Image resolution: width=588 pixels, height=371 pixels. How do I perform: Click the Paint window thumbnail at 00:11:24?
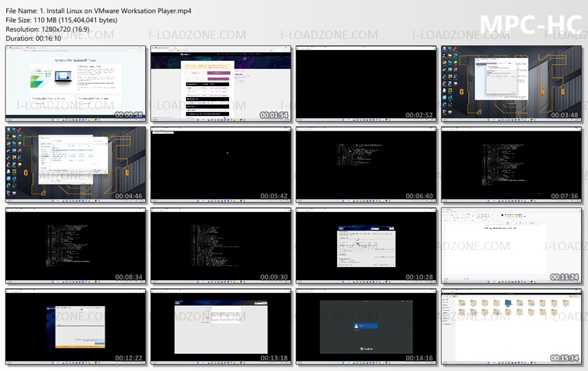tap(511, 246)
